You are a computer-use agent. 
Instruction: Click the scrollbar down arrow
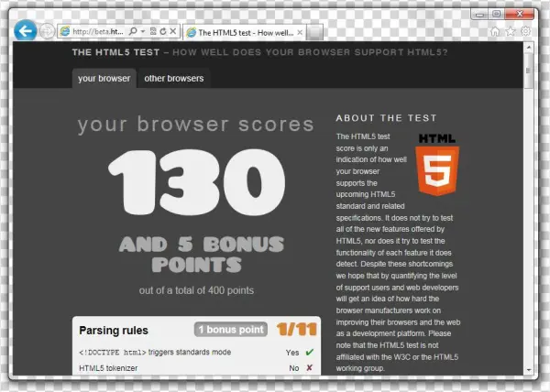point(528,368)
